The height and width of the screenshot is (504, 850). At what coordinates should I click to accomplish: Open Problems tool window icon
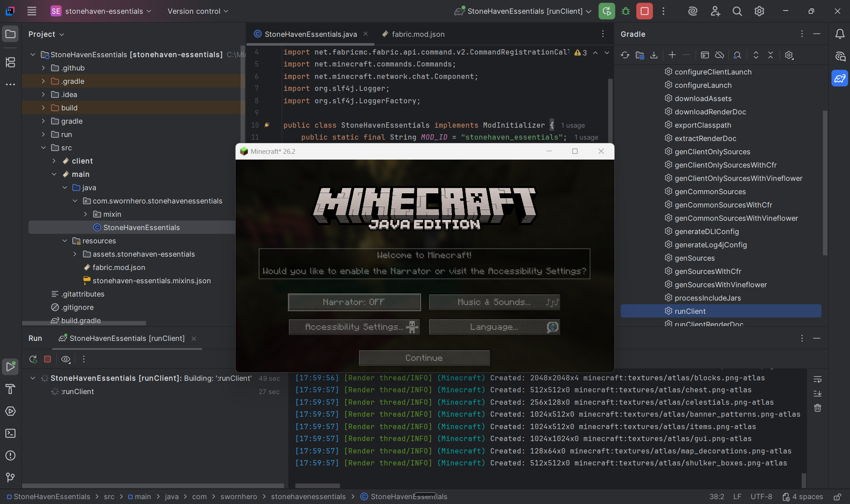pos(11,455)
